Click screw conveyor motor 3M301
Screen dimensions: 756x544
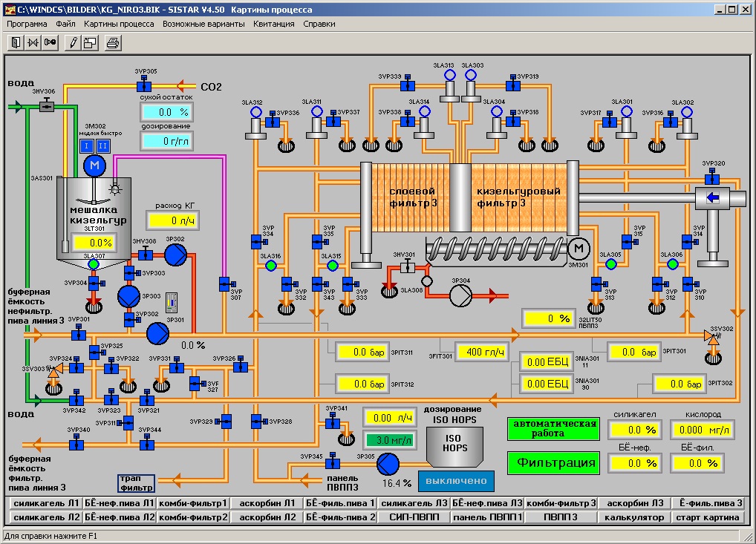pos(579,249)
